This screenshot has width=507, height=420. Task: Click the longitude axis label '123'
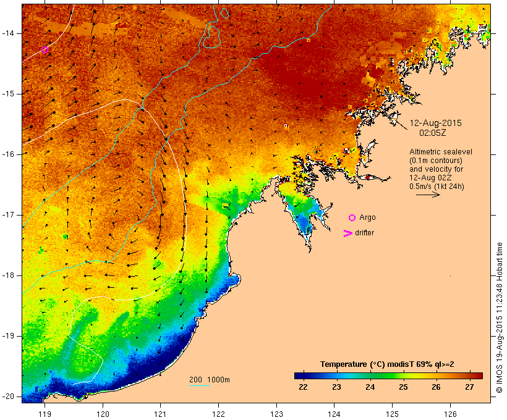[x=276, y=414]
